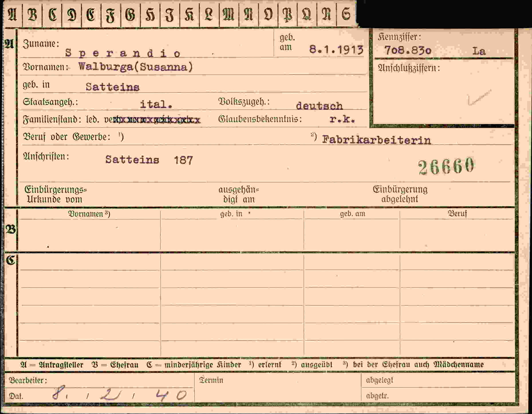Click the "Anschlußziffern:" label
The image size is (532, 414).
(x=409, y=68)
